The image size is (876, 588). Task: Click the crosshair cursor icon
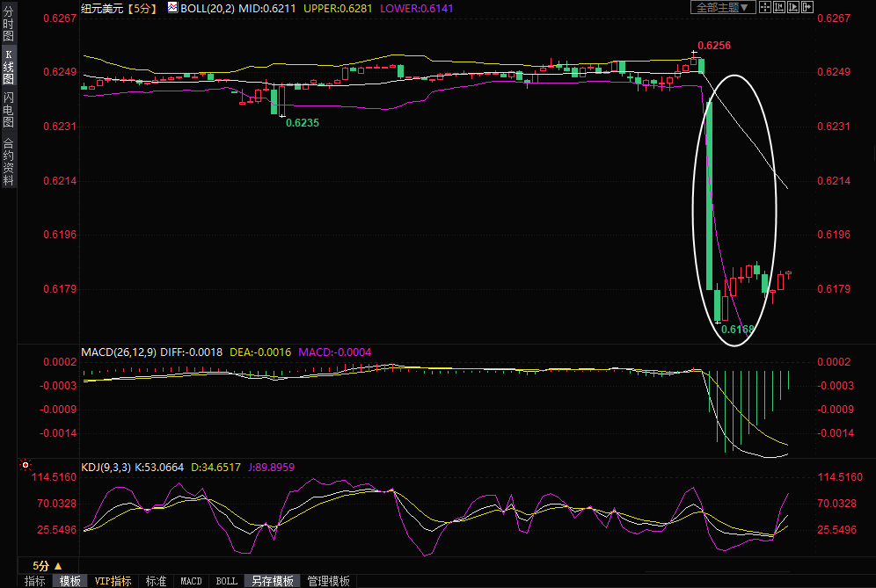(x=765, y=7)
